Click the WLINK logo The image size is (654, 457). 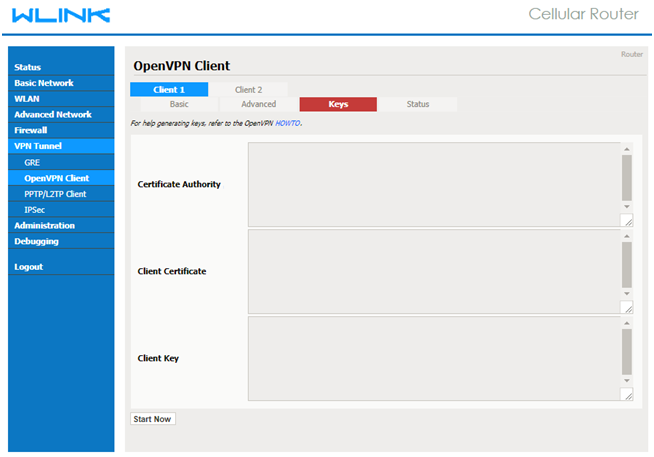point(61,15)
